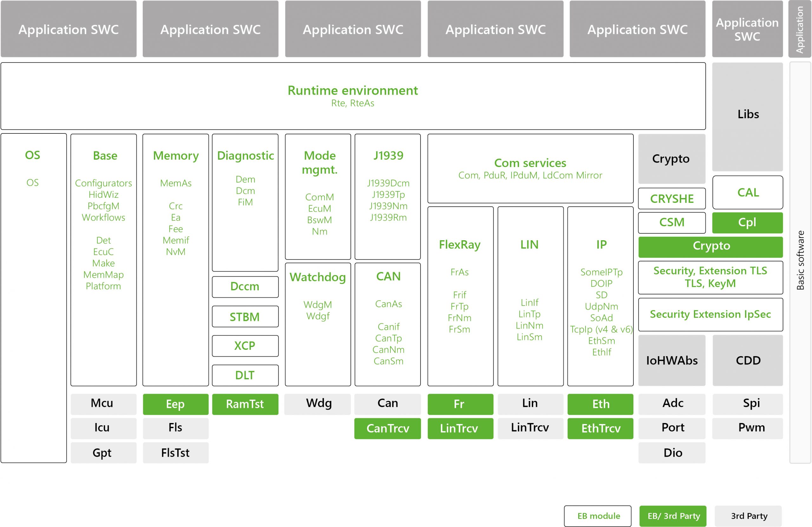Click the vertical Application label
812x527 pixels.
click(x=799, y=30)
